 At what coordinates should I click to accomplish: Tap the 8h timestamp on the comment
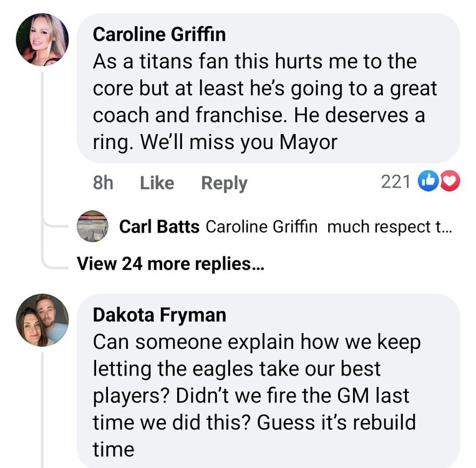(102, 183)
